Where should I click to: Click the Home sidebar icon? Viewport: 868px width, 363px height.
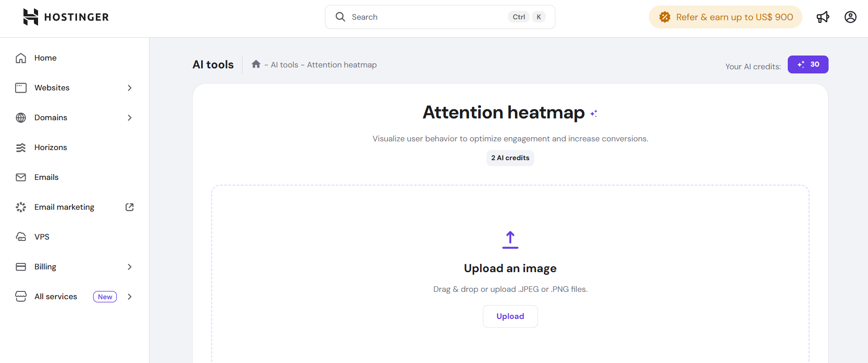point(21,58)
